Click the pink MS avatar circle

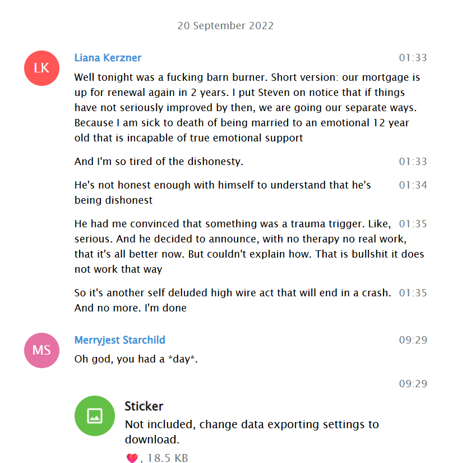click(x=41, y=350)
